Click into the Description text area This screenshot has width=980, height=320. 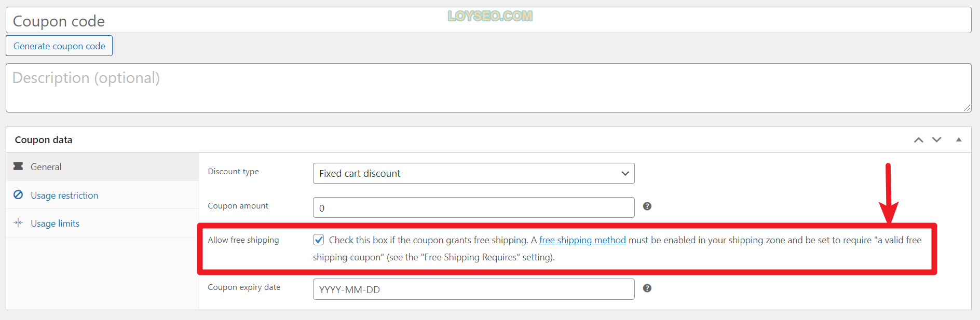pyautogui.click(x=488, y=88)
